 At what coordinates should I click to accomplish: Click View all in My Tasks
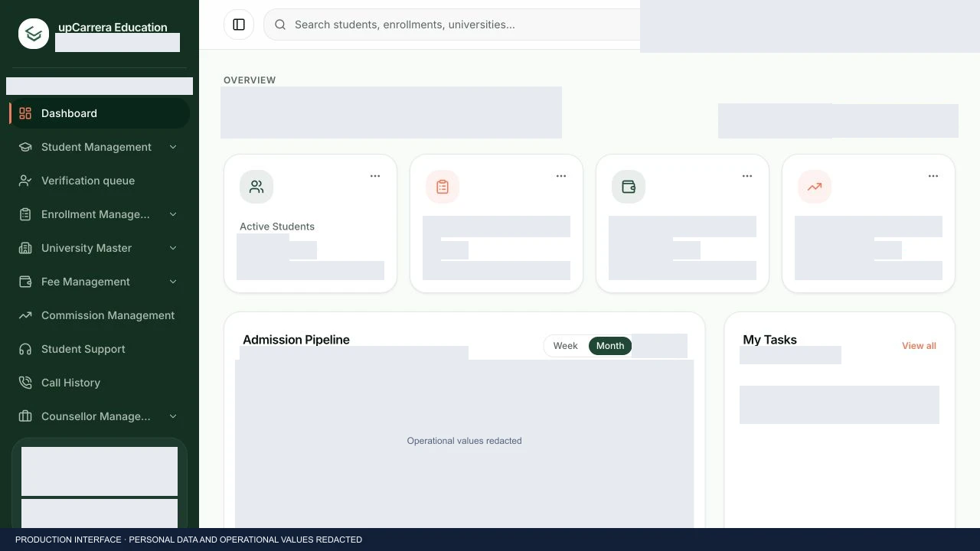pos(919,346)
